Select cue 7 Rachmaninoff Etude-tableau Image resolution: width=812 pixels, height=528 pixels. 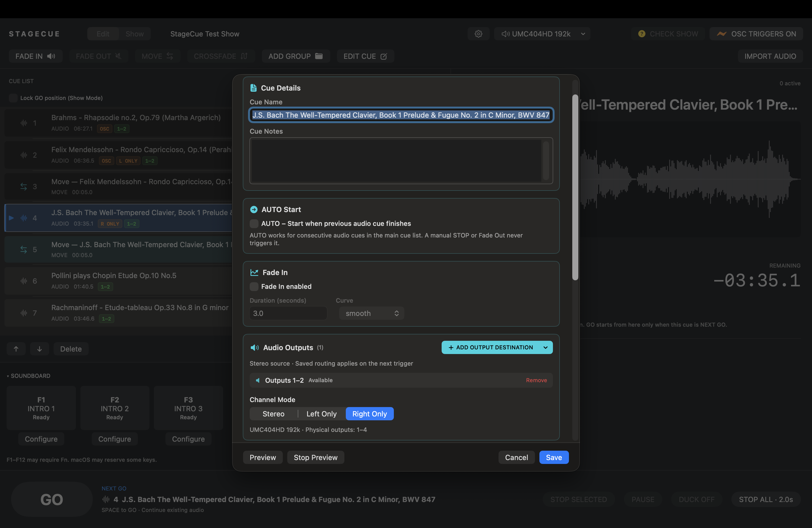[x=118, y=313]
